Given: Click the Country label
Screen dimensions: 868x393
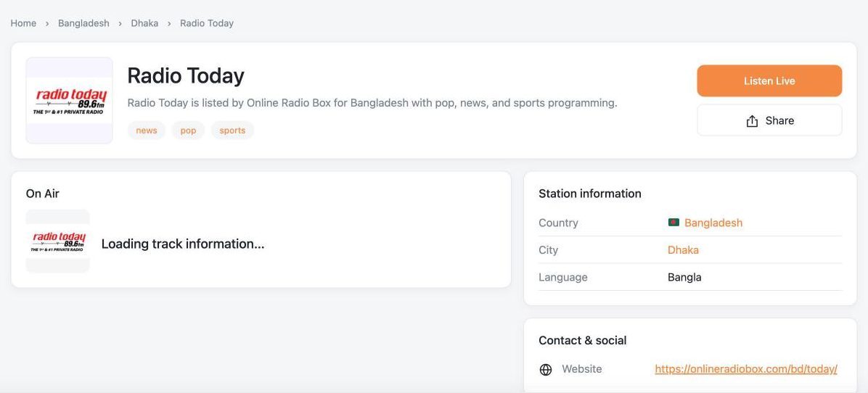Looking at the screenshot, I should pos(558,223).
